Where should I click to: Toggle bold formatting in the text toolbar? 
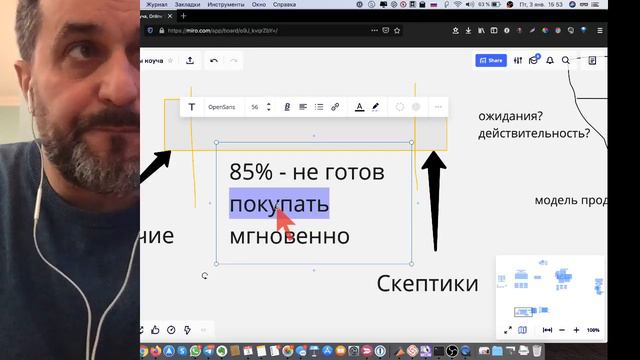[x=287, y=107]
